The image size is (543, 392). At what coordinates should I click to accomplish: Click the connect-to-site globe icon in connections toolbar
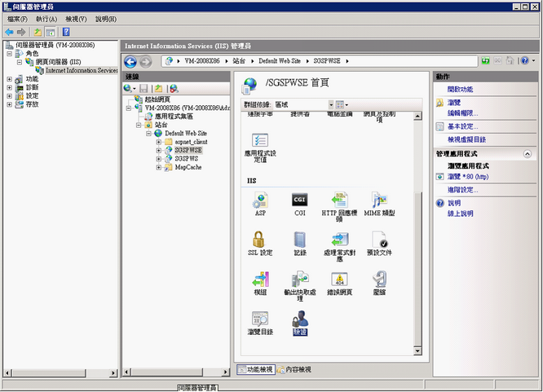click(x=174, y=89)
